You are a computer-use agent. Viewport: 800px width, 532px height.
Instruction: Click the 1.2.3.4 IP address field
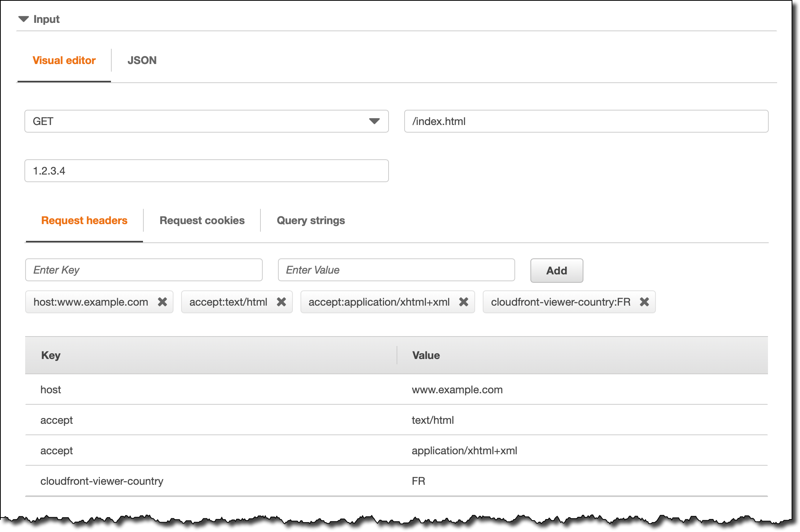206,171
